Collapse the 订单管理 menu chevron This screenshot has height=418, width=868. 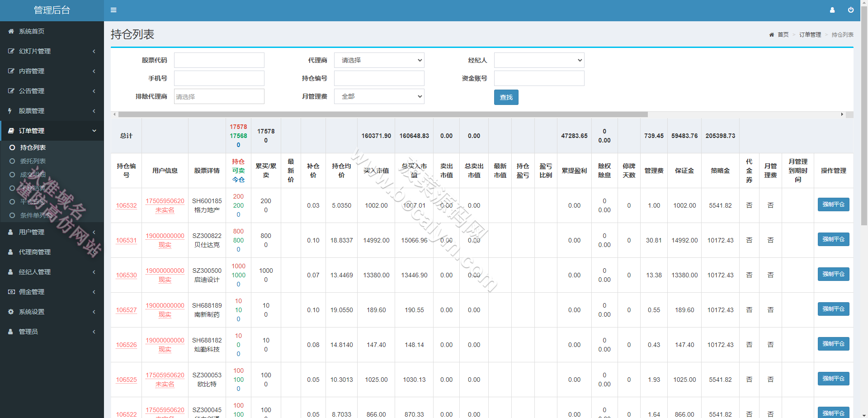point(94,131)
